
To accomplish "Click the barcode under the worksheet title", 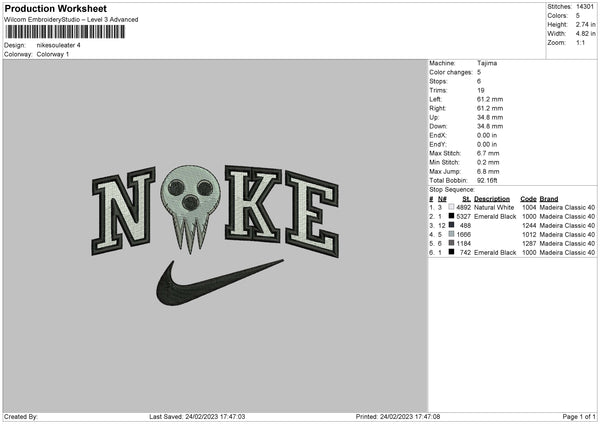I will tap(65, 32).
